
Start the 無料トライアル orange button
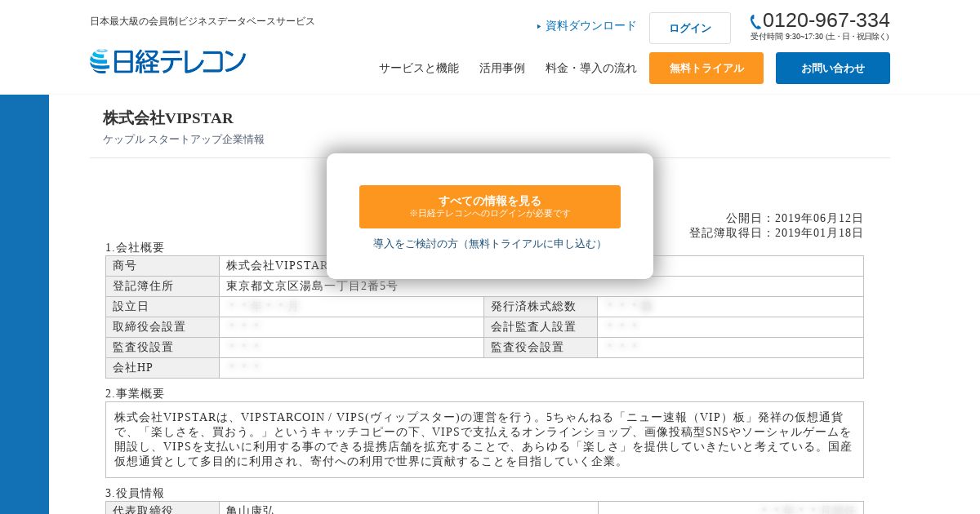pyautogui.click(x=706, y=69)
